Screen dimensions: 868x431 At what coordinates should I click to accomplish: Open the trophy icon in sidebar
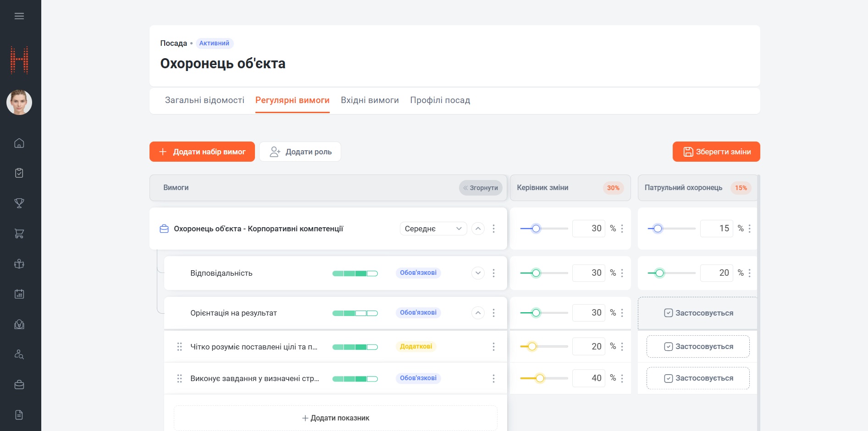(x=19, y=203)
